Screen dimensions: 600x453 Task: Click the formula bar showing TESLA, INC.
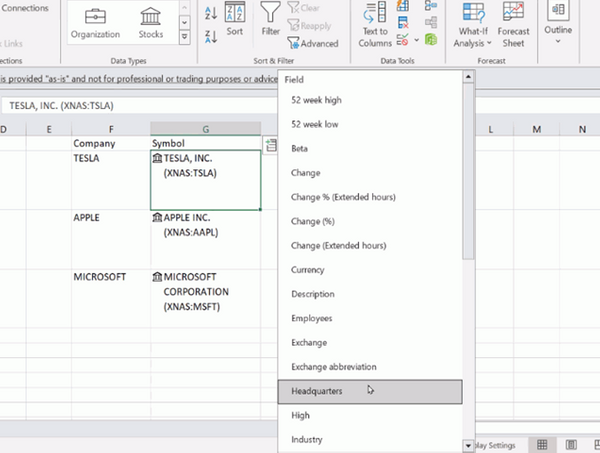[x=139, y=106]
